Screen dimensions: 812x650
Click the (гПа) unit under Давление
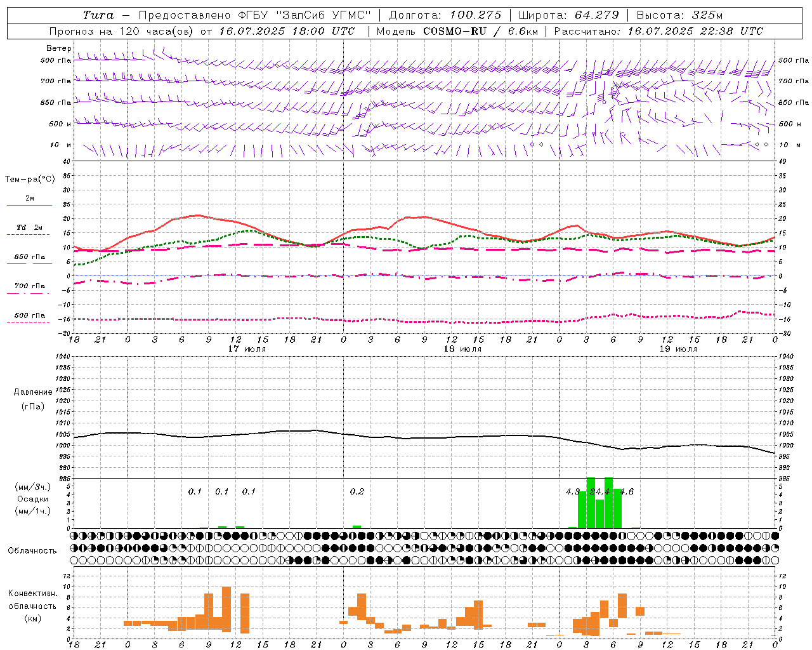pos(32,406)
